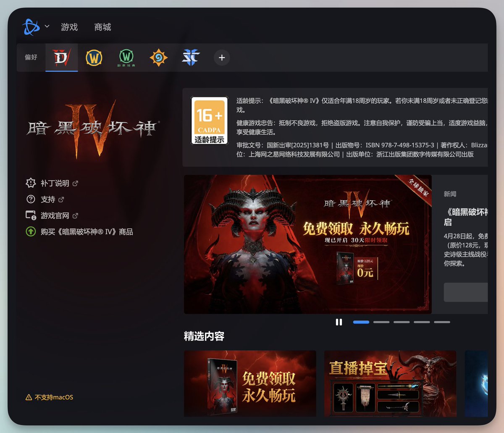Image resolution: width=504 pixels, height=433 pixels.
Task: Open 购买《暗黑破坏神® IV》商品 link
Action: pos(87,232)
